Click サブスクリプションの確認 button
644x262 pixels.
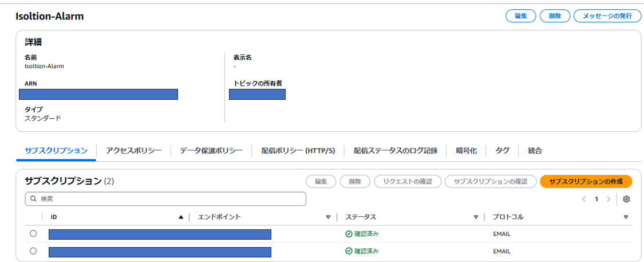(491, 181)
